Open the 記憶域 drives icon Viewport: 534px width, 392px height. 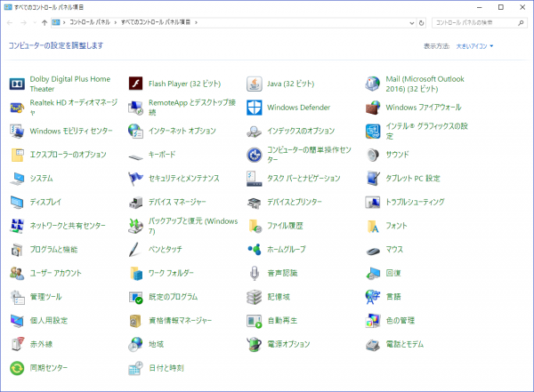click(x=254, y=297)
